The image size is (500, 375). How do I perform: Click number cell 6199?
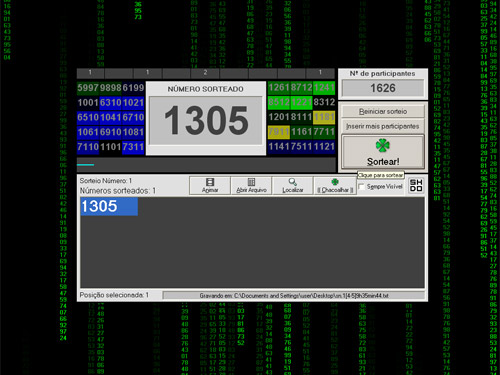pyautogui.click(x=133, y=88)
